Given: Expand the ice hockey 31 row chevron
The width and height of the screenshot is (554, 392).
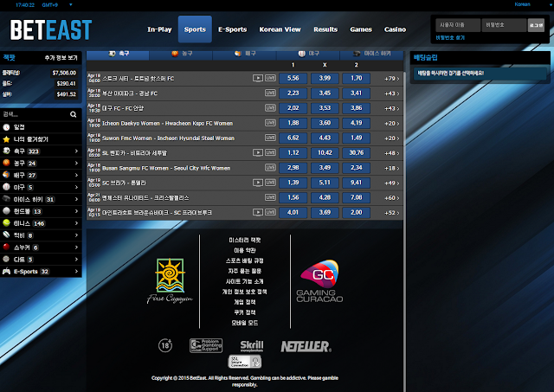Looking at the screenshot, I should [76, 199].
